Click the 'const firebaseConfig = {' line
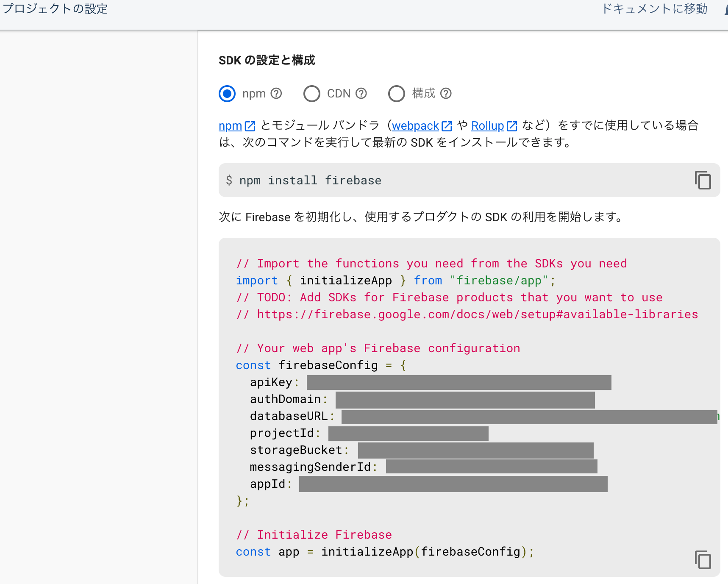 321,365
